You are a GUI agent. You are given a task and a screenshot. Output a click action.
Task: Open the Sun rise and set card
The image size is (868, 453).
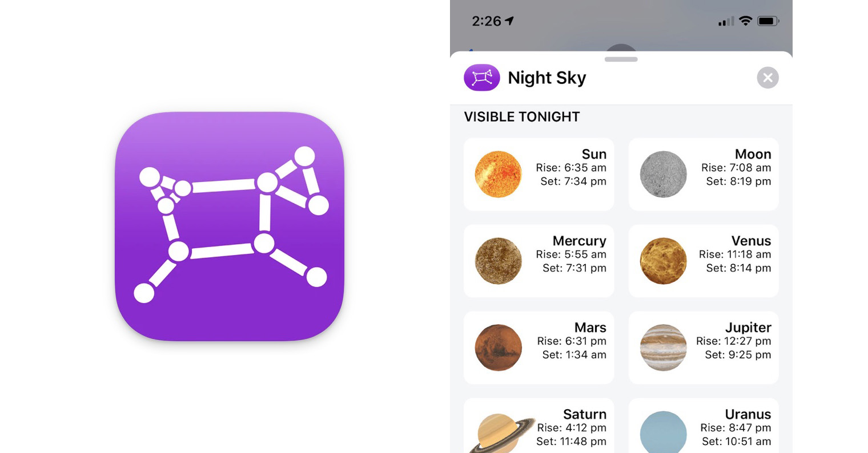pos(539,174)
